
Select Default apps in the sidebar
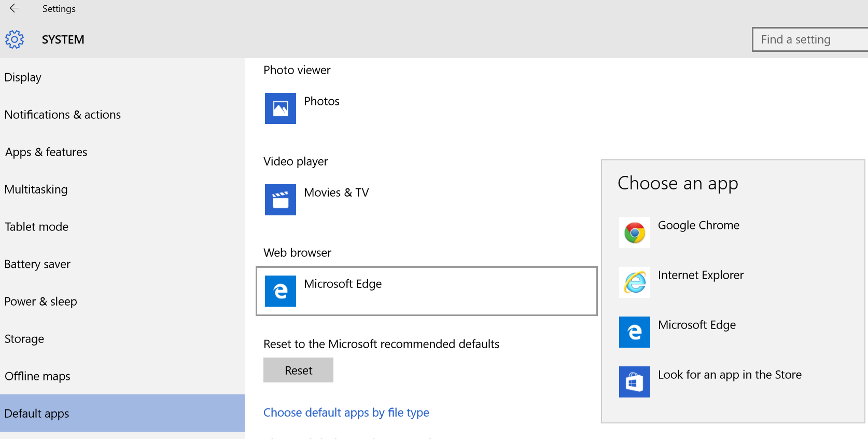coord(122,413)
